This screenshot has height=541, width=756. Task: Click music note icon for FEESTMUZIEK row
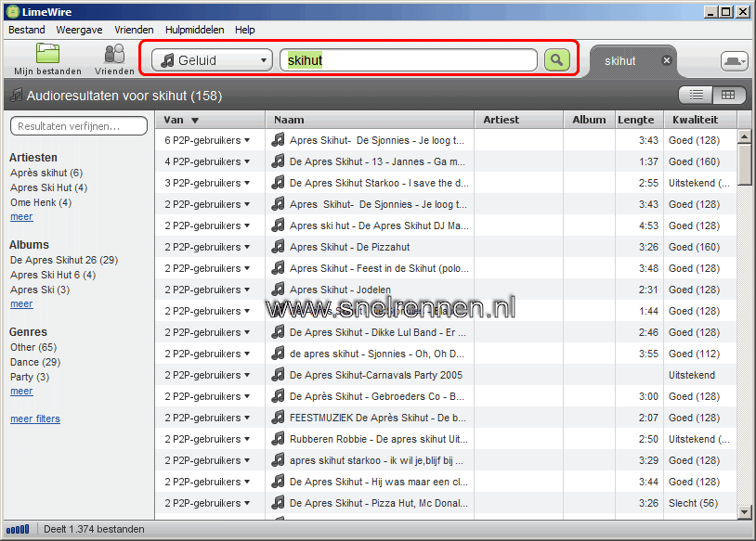[x=278, y=418]
